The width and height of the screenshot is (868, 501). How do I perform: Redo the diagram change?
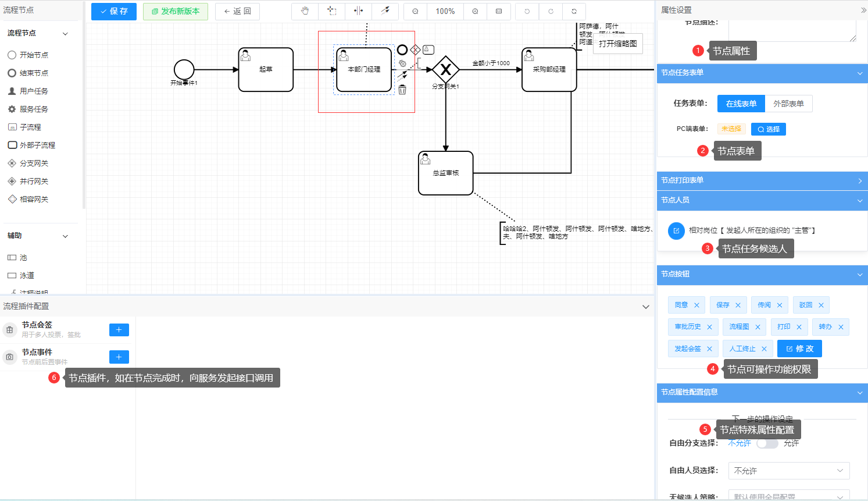[x=551, y=11]
